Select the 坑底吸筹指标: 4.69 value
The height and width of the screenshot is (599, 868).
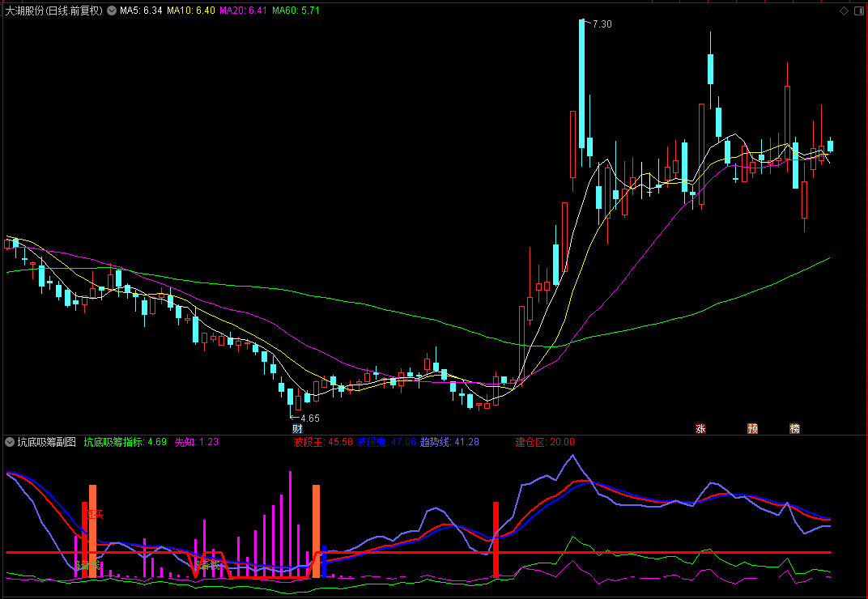click(x=126, y=442)
